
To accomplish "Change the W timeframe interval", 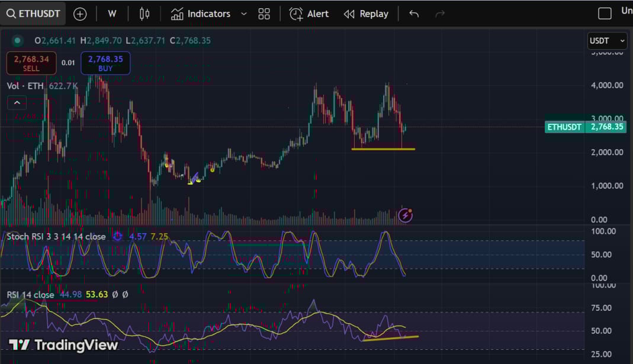I will click(113, 14).
